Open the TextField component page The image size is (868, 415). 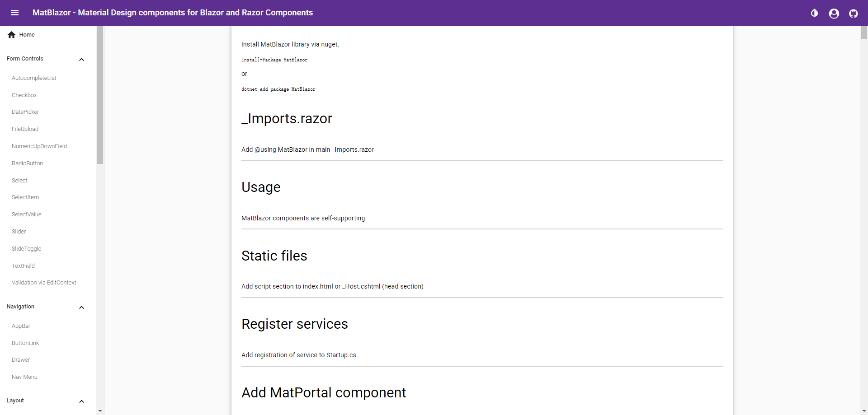pos(23,266)
